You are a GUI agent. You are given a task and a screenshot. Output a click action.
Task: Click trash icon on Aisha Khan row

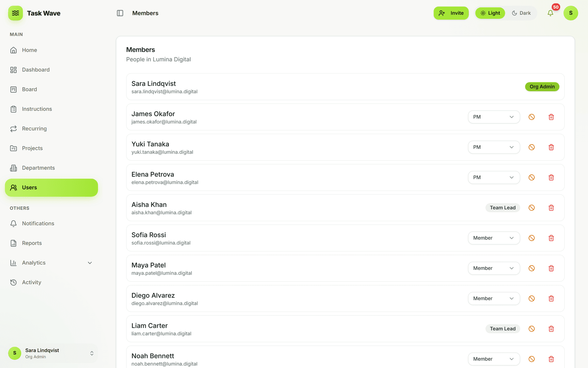tap(551, 208)
